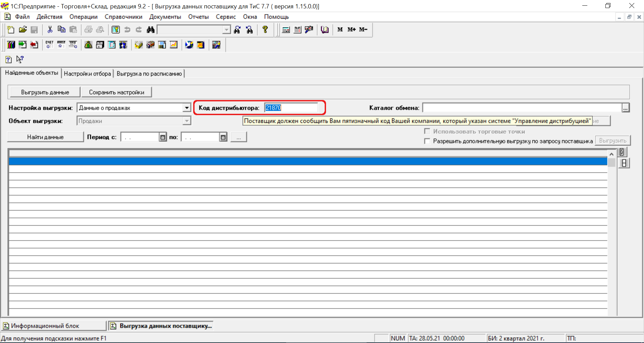Open the Отчеты menu
Viewport: 644px width, 343px height.
coord(198,17)
